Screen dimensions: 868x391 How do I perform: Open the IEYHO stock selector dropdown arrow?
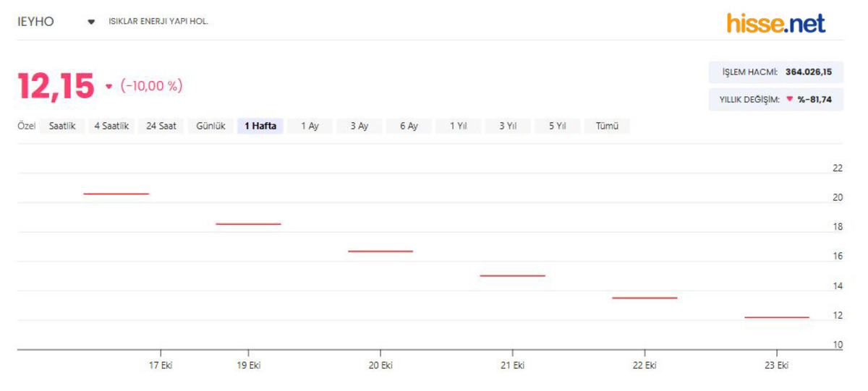[x=91, y=22]
